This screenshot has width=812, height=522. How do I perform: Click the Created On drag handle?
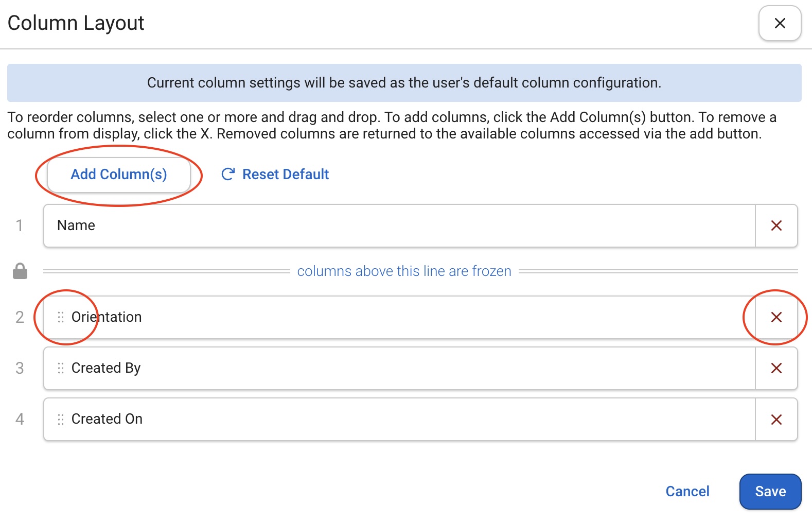(x=61, y=419)
